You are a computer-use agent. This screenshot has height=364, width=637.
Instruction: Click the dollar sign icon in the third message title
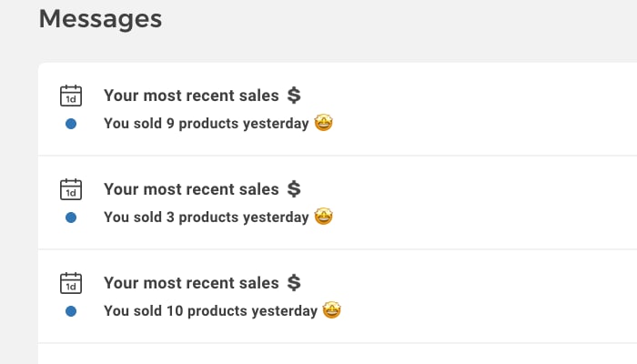pos(293,283)
